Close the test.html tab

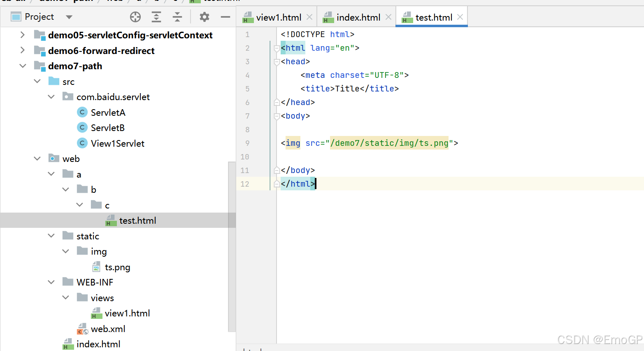click(x=460, y=17)
